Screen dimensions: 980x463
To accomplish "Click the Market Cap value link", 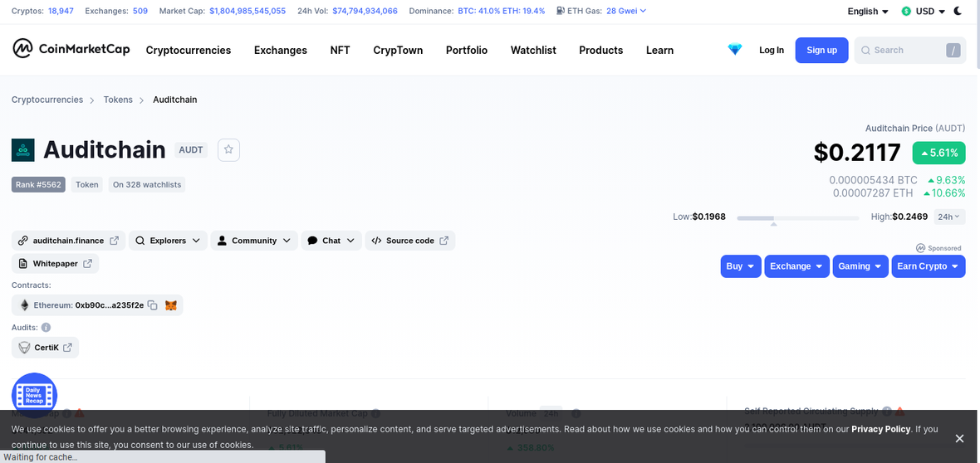I will coord(247,11).
